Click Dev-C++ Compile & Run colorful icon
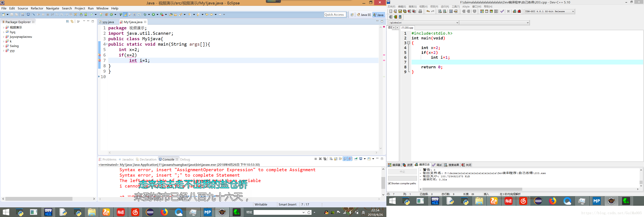This screenshot has width=644, height=217. click(x=491, y=11)
